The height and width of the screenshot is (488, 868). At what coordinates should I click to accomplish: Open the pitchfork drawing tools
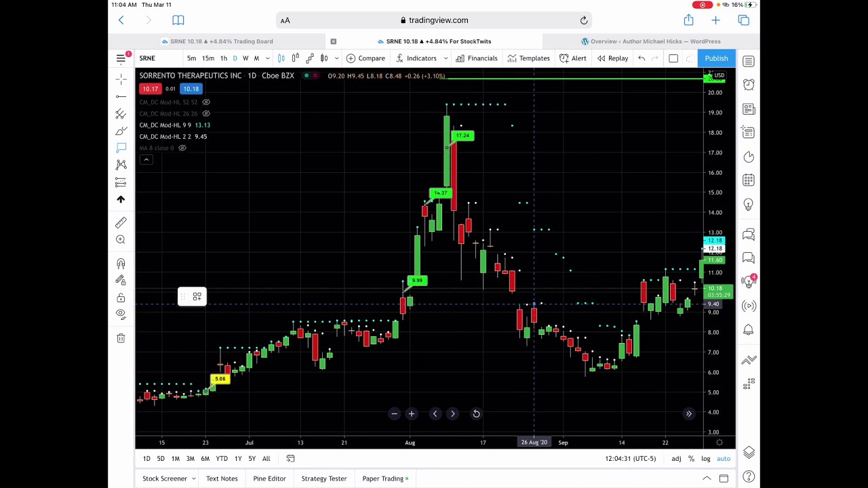coord(121,114)
